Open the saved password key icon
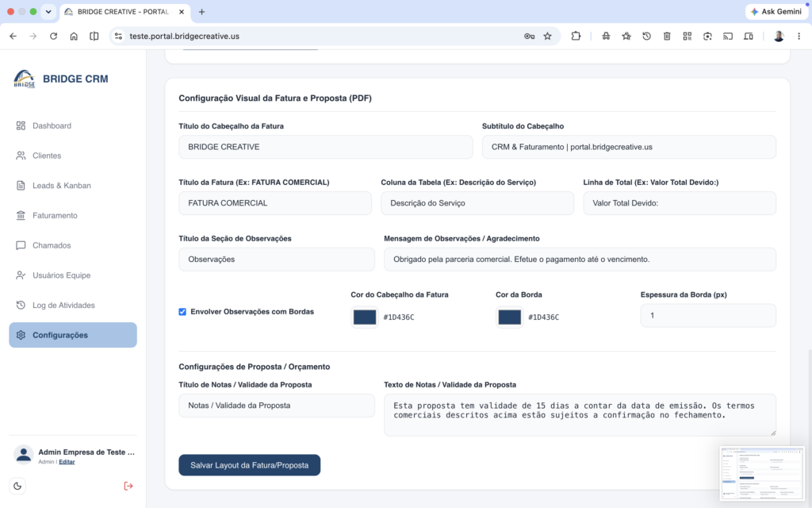The width and height of the screenshot is (812, 508). pyautogui.click(x=529, y=37)
